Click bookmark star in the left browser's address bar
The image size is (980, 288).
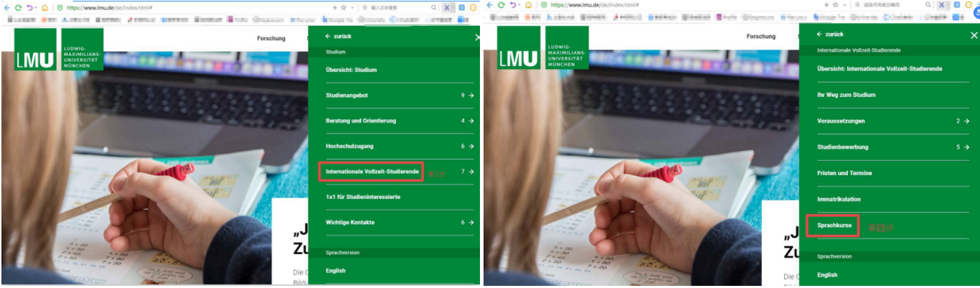343,6
